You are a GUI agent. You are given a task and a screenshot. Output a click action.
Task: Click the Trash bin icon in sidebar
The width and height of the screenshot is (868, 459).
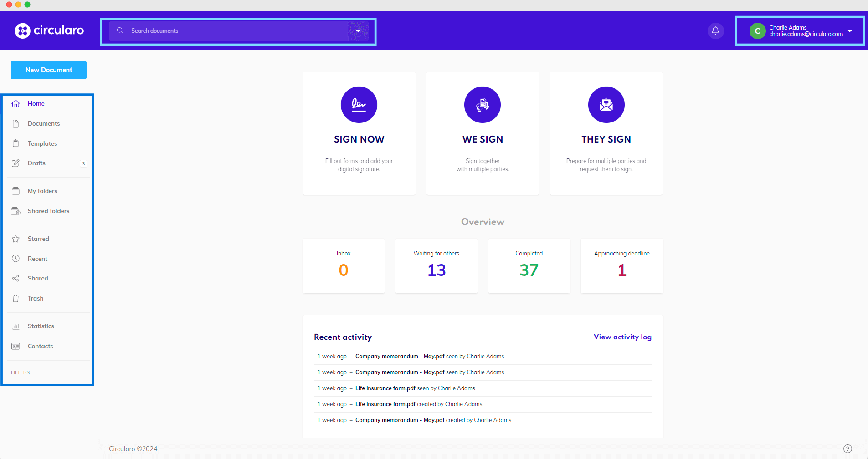pos(16,298)
